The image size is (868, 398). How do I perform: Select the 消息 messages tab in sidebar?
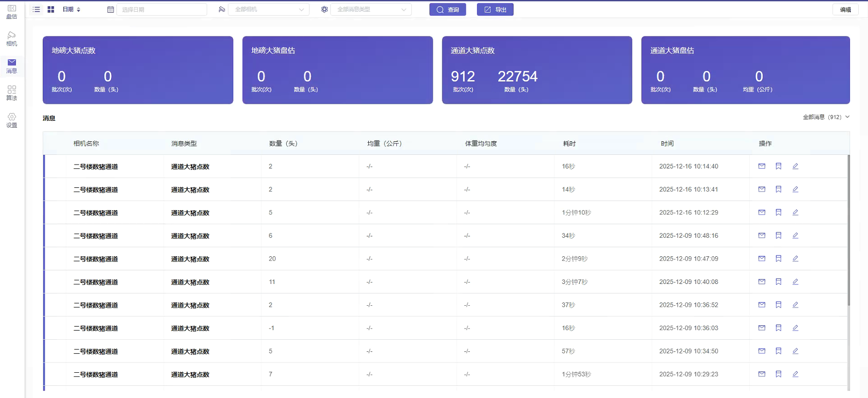pyautogui.click(x=12, y=66)
